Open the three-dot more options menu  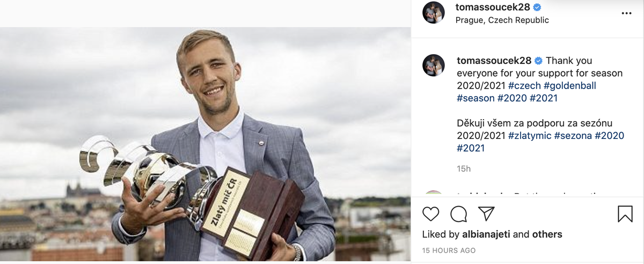coord(626,13)
